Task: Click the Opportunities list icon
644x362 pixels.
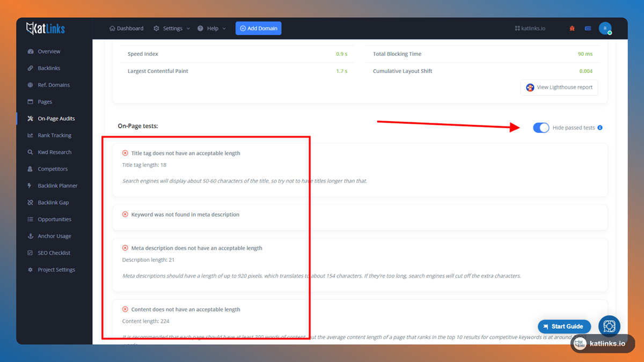Action: tap(30, 219)
